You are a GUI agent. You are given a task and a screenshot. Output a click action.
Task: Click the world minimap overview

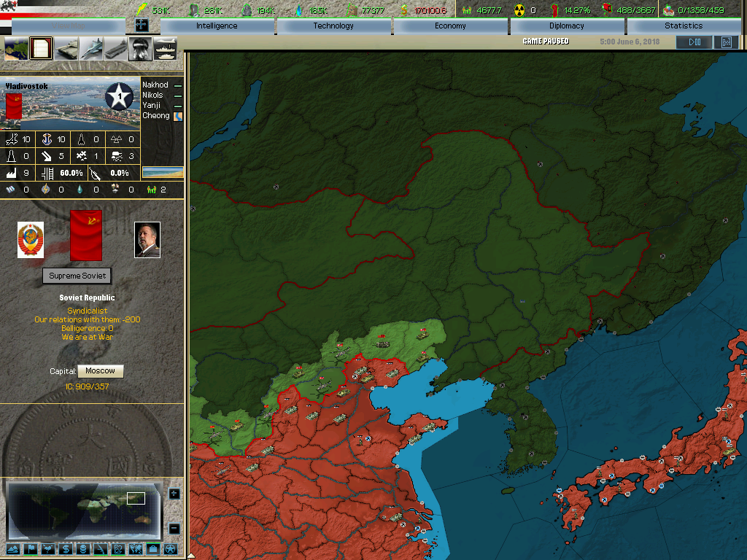(x=84, y=510)
